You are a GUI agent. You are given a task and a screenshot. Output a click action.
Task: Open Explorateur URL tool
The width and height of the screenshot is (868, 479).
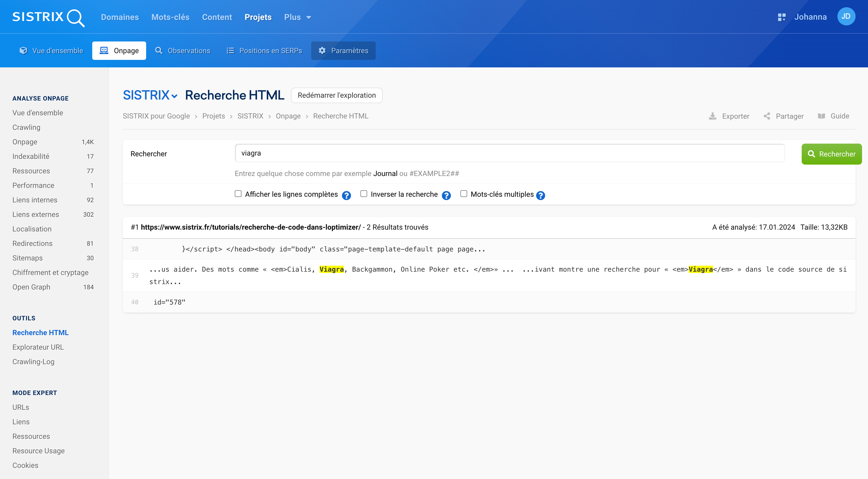click(x=38, y=347)
